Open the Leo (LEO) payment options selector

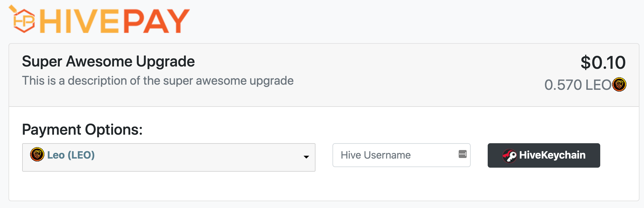coord(169,157)
